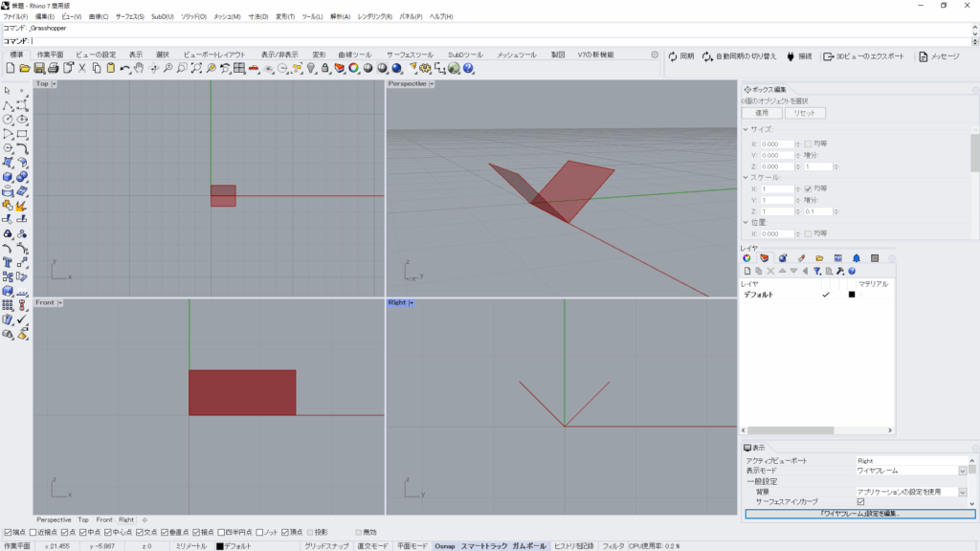Click the Print icon in standard toolbar
Image resolution: width=980 pixels, height=551 pixels.
click(54, 68)
